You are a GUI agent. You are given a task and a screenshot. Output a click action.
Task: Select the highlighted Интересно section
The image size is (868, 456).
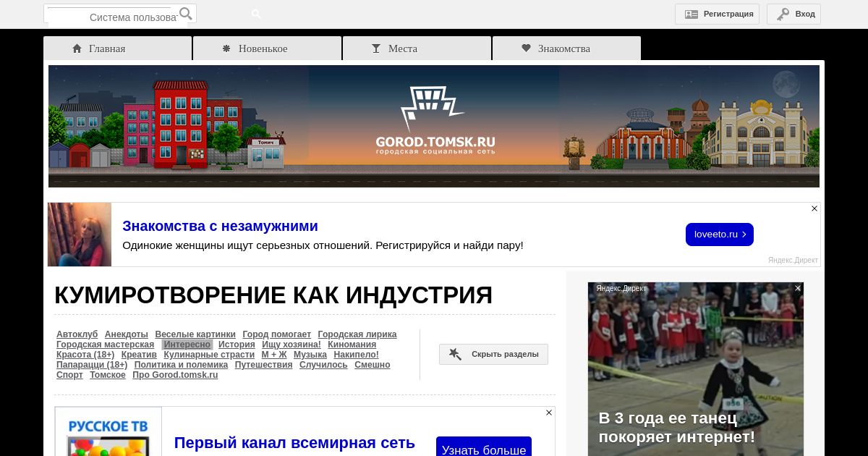pos(187,345)
